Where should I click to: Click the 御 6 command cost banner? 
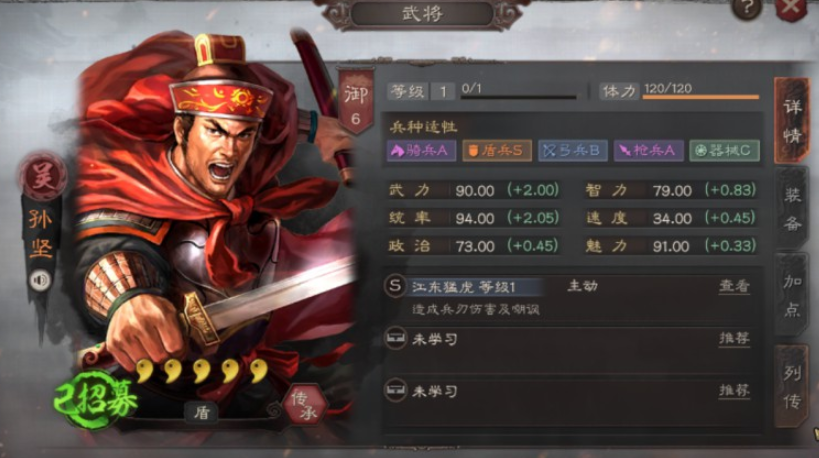(356, 100)
